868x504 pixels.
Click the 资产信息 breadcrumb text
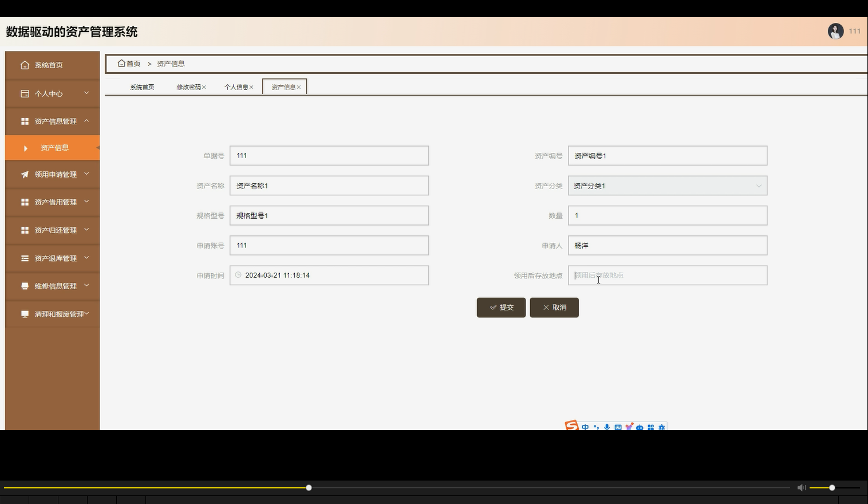click(x=171, y=64)
